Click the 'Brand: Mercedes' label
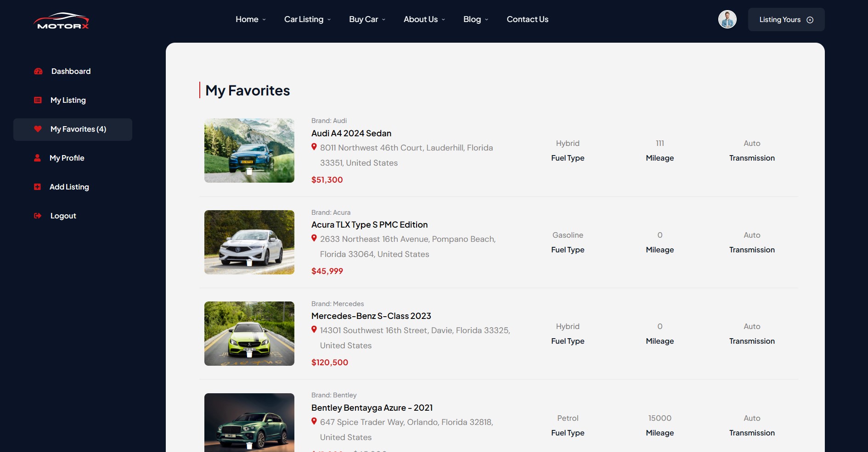 click(338, 304)
